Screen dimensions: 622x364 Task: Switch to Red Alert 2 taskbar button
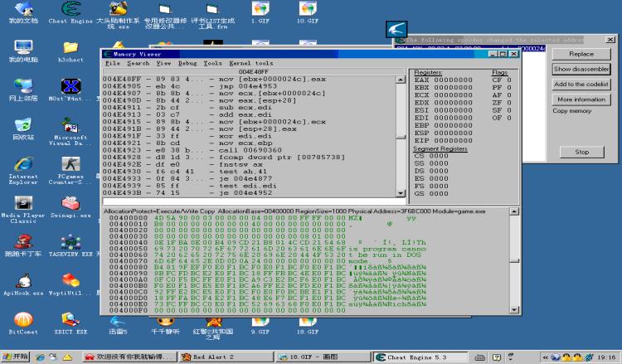point(199,357)
